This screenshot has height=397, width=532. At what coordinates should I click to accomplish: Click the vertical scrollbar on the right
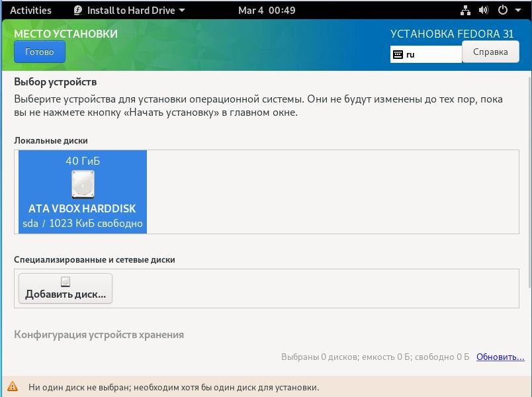tap(530, 183)
